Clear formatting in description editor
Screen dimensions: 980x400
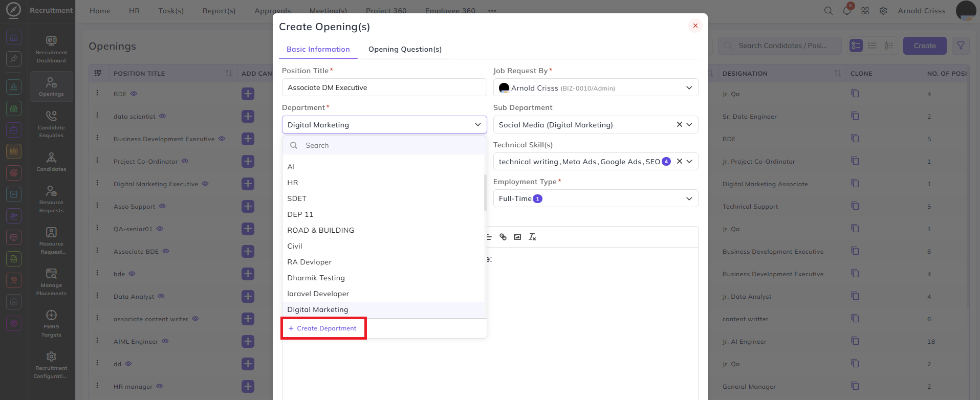(x=532, y=237)
